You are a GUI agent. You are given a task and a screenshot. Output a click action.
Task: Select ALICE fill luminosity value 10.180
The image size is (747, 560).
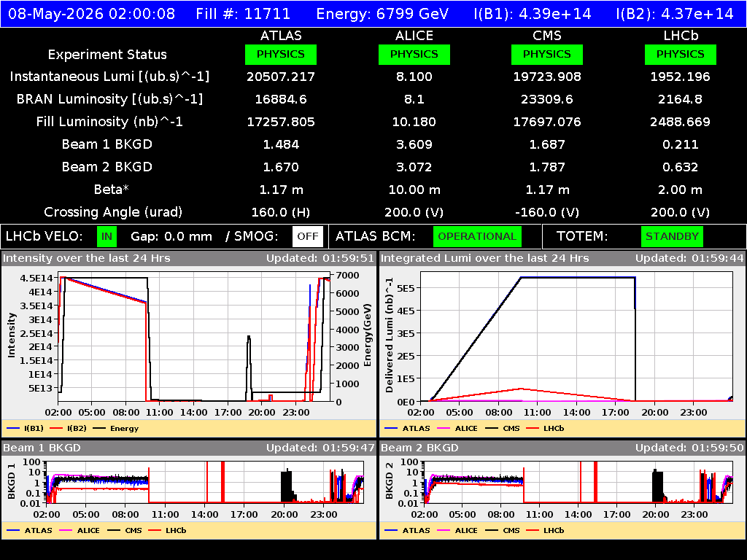414,122
